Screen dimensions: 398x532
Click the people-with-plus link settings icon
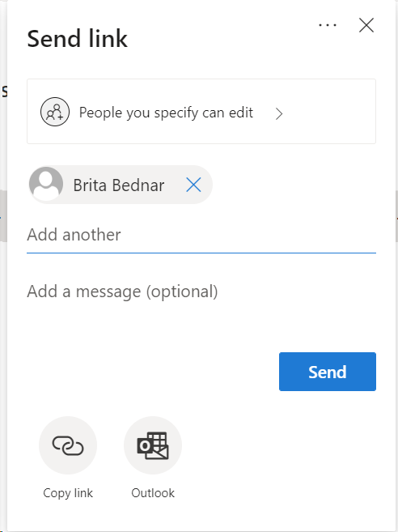[55, 112]
